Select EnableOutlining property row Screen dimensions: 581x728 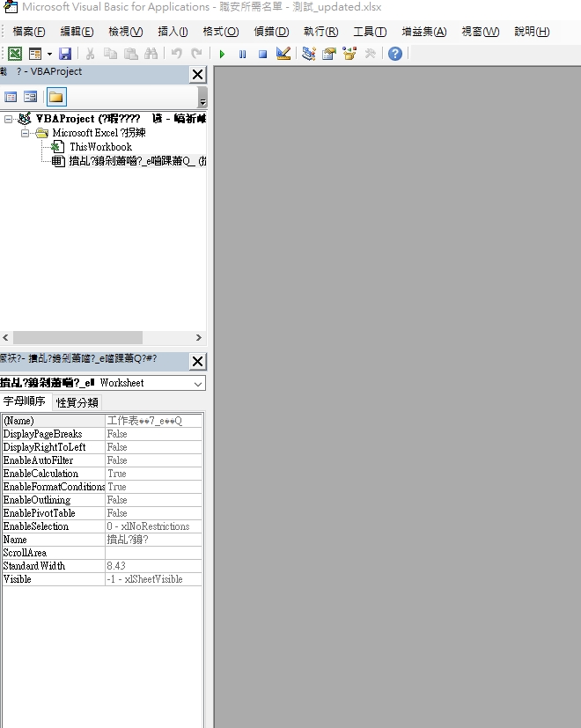(102, 500)
